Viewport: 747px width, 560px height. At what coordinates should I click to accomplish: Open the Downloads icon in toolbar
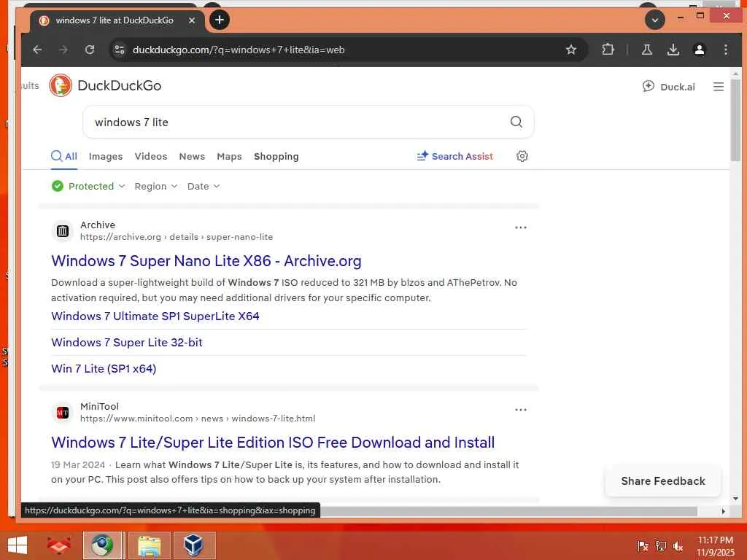[x=673, y=50]
